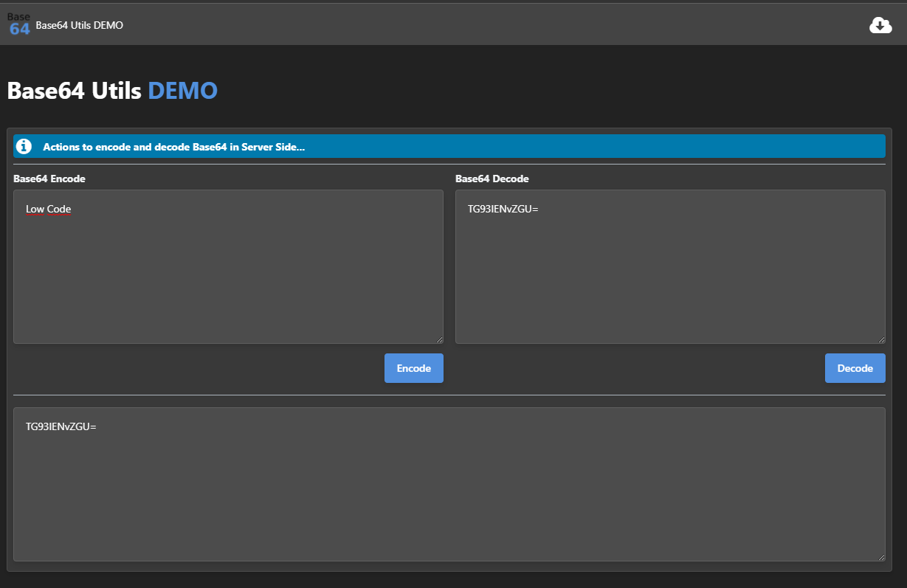Click the resize handle of the Encode textarea

[439, 339]
